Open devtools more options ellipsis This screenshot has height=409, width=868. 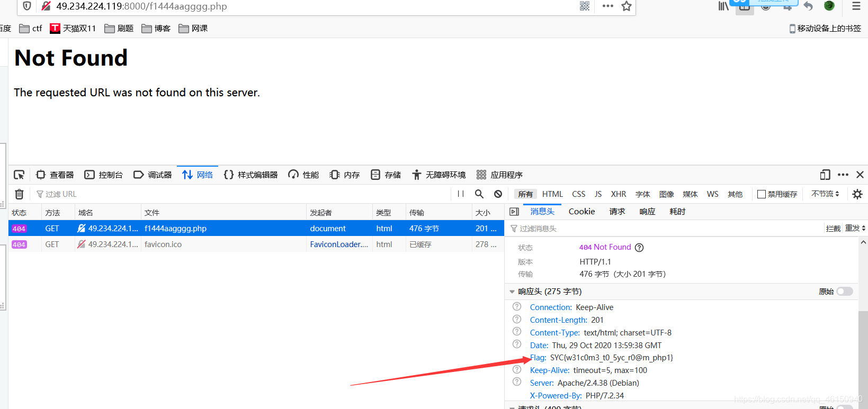pyautogui.click(x=843, y=175)
